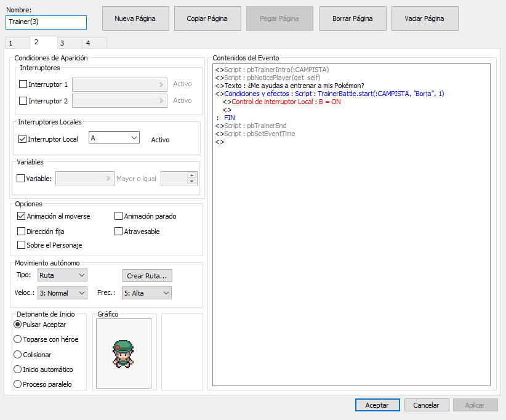The image size is (506, 420).
Task: Uncheck Animación al moverse
Action: point(21,216)
